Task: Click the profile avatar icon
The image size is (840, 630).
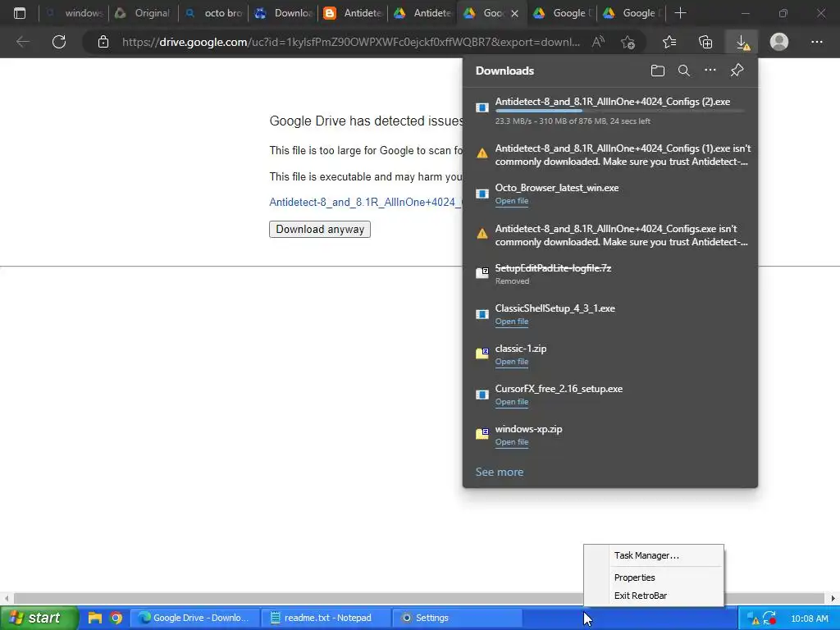Action: point(779,42)
